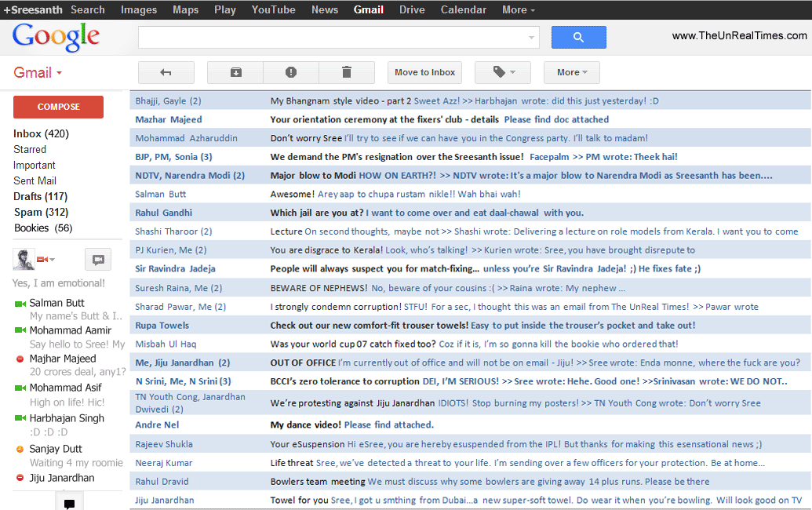This screenshot has height=510, width=812.
Task: Open chat with Harbhajan Singh
Action: [67, 418]
